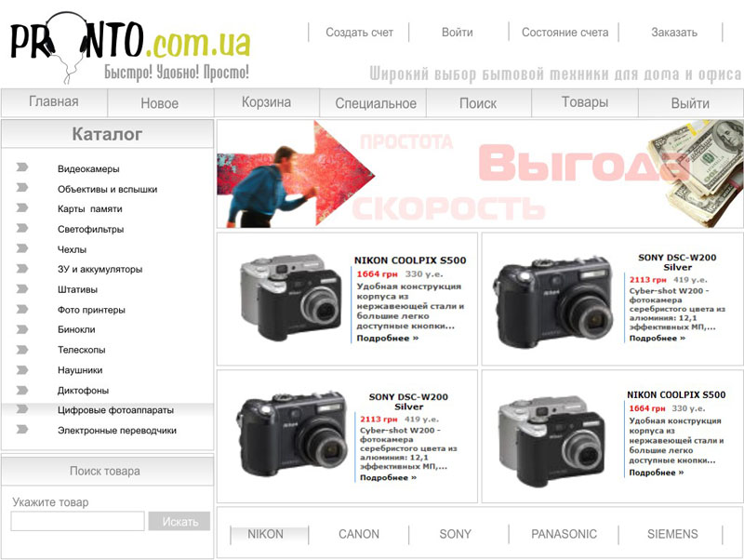Open the Электронные переводчики category
The height and width of the screenshot is (560, 744).
pyautogui.click(x=117, y=431)
